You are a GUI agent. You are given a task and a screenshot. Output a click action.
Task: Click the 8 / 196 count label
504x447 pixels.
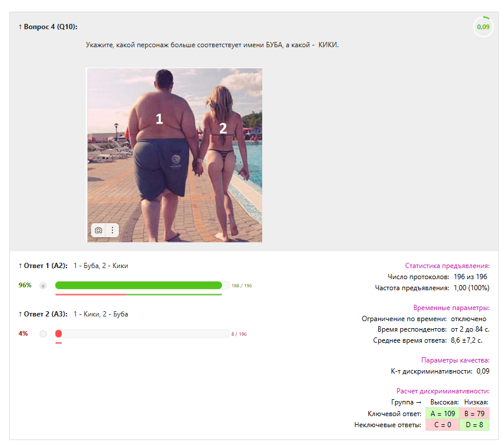(x=239, y=334)
